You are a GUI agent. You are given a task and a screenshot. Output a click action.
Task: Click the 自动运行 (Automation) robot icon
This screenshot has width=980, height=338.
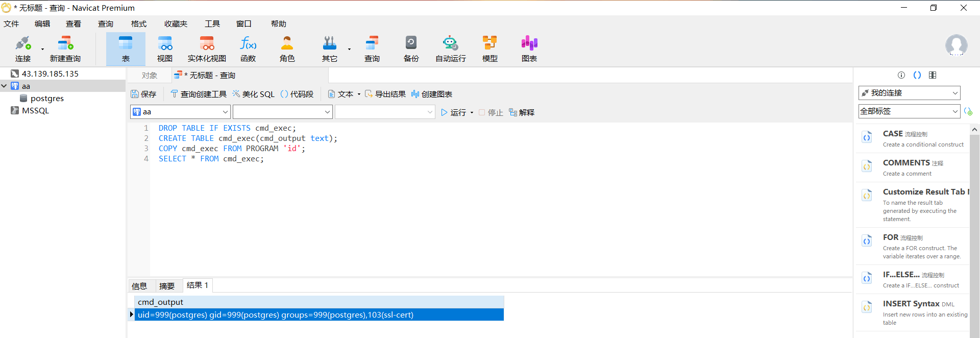coord(450,49)
